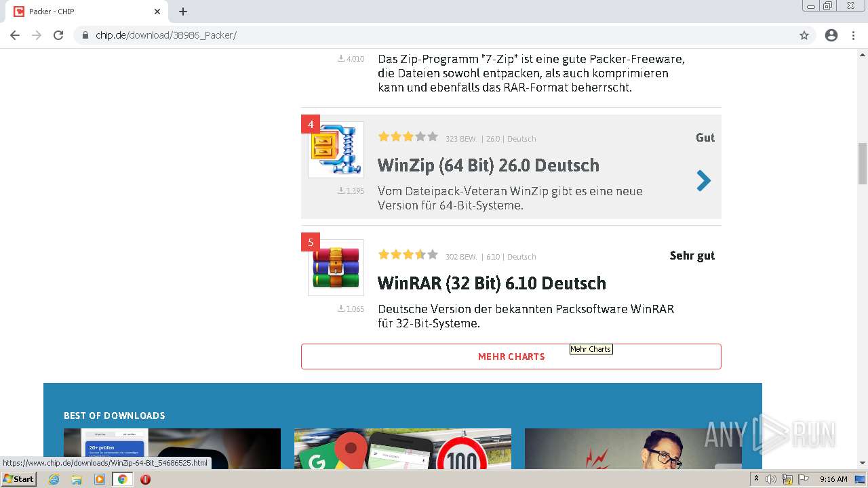Click the address bar URL field
868x488 pixels.
(x=434, y=35)
